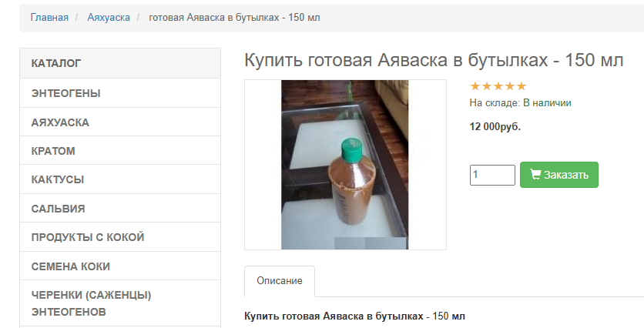
Task: Click the bottle product photo
Action: 345,165
